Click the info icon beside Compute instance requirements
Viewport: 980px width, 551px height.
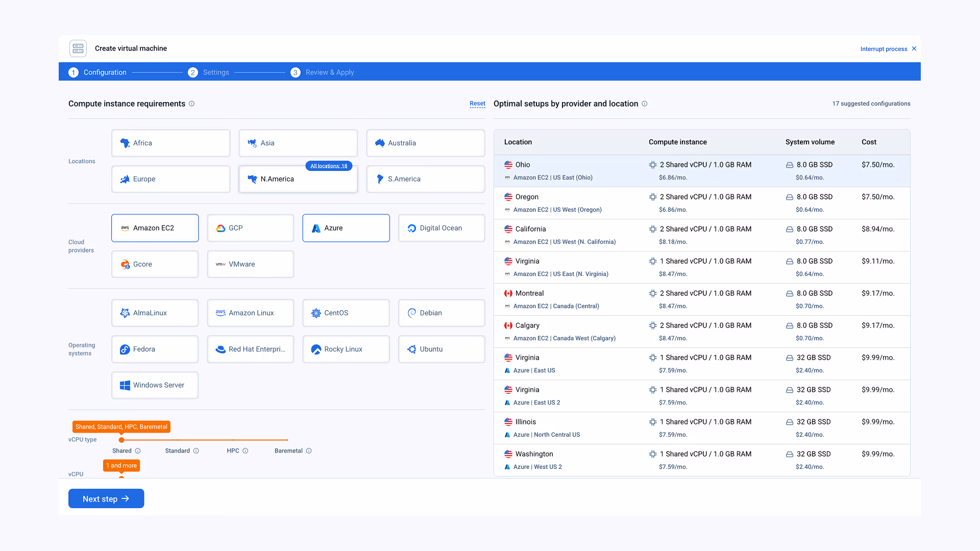pyautogui.click(x=192, y=104)
